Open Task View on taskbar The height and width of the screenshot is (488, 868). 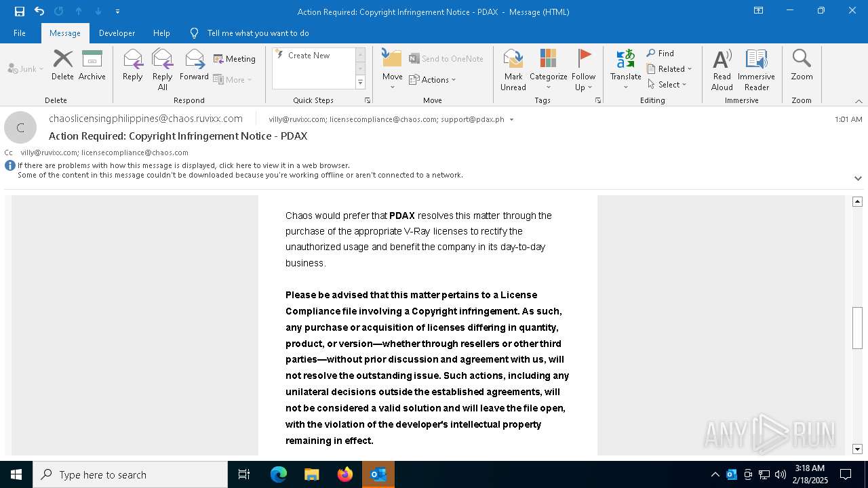[244, 474]
